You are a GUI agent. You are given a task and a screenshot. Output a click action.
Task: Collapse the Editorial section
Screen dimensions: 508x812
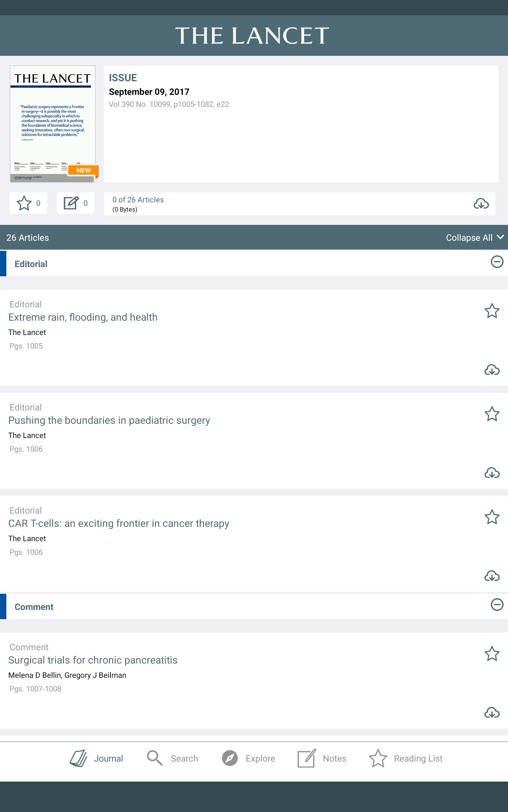pyautogui.click(x=497, y=262)
